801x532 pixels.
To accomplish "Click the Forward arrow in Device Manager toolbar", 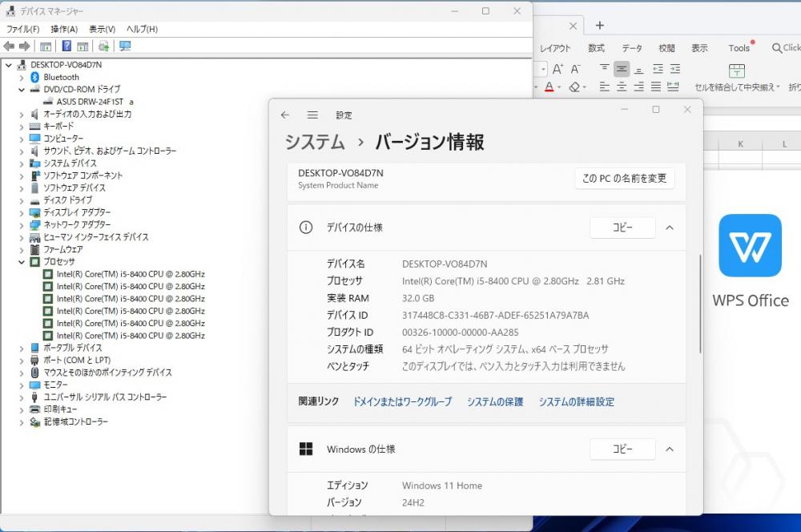I will point(24,46).
